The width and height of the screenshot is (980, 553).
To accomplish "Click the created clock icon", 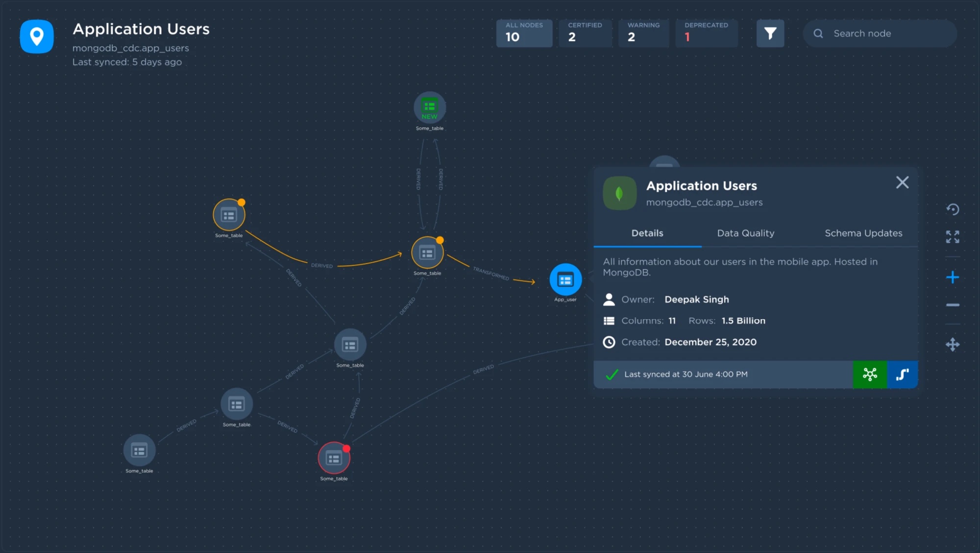I will pyautogui.click(x=609, y=342).
